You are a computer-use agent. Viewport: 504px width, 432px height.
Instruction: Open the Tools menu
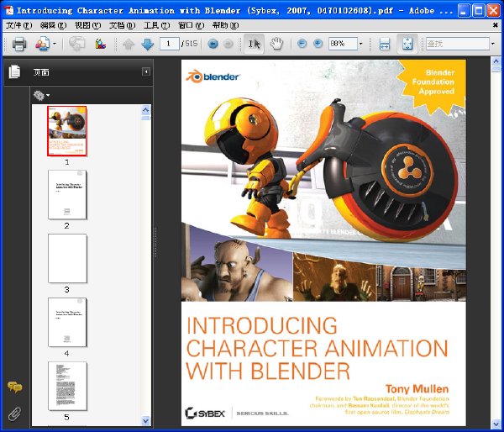tap(156, 25)
